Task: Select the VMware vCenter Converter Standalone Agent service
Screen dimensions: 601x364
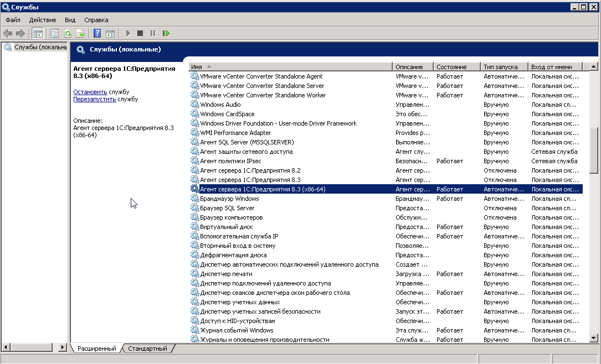Action: (x=386, y=76)
